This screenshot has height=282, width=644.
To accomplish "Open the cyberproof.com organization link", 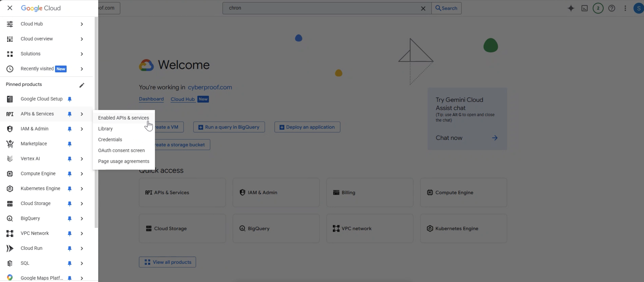I will pos(210,87).
